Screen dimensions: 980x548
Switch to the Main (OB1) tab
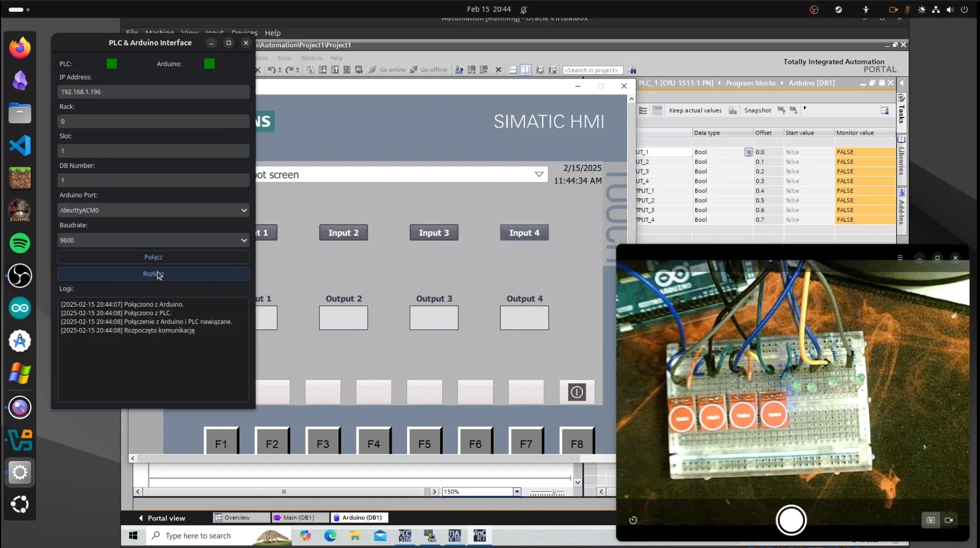tap(300, 518)
